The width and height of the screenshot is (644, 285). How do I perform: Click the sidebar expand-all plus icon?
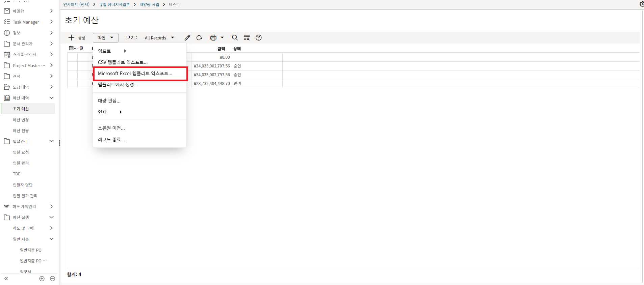[x=42, y=279]
